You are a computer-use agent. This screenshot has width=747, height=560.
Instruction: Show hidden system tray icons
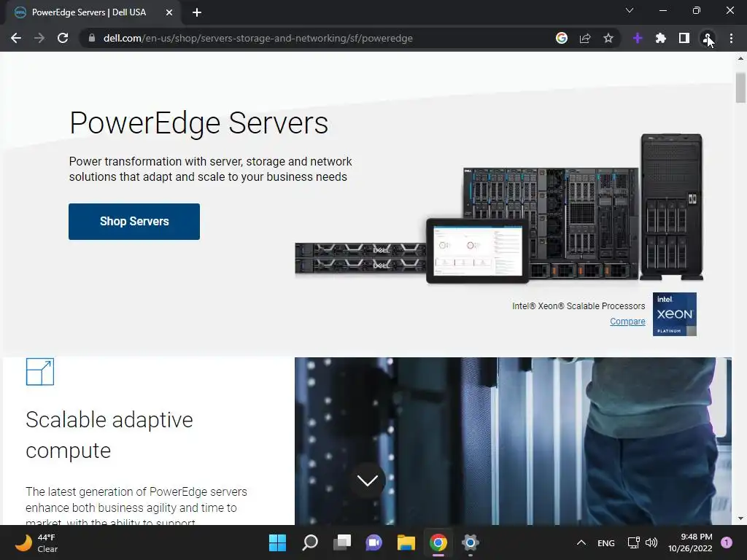581,542
